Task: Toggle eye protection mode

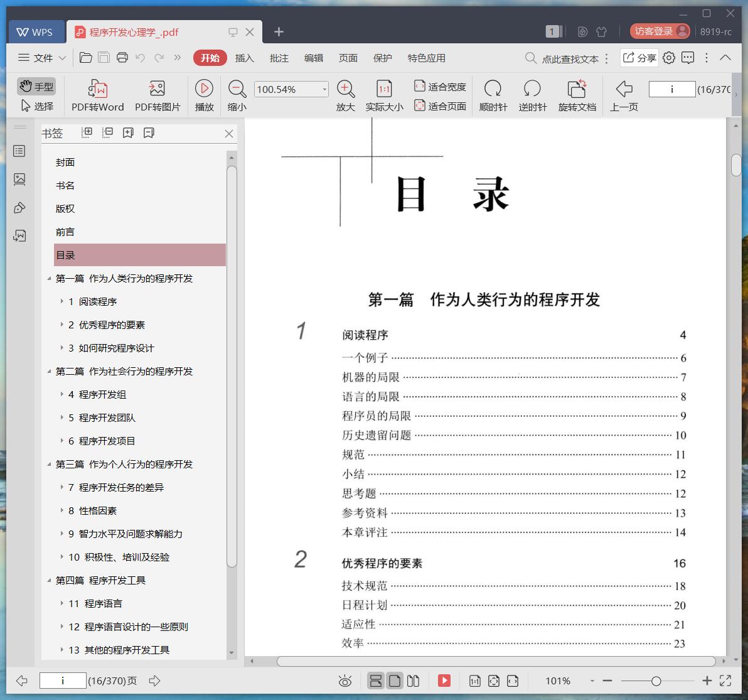Action: (345, 681)
